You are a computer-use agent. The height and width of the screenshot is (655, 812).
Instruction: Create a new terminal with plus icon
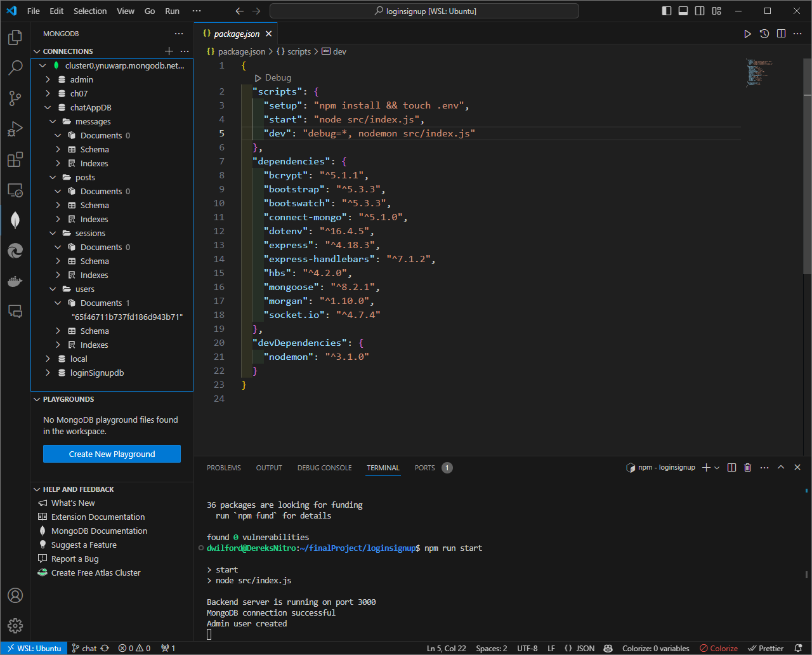(x=706, y=468)
